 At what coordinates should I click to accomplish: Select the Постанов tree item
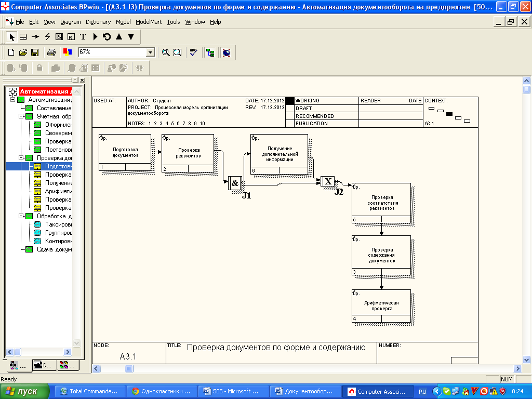coord(58,150)
